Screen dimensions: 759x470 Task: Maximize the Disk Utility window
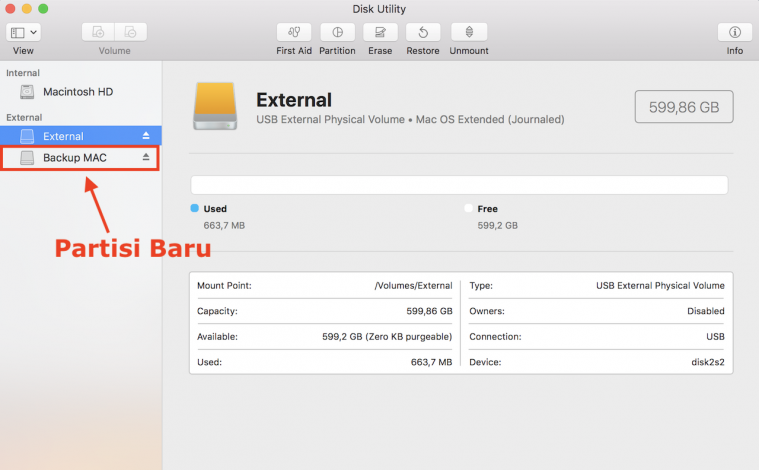point(43,9)
